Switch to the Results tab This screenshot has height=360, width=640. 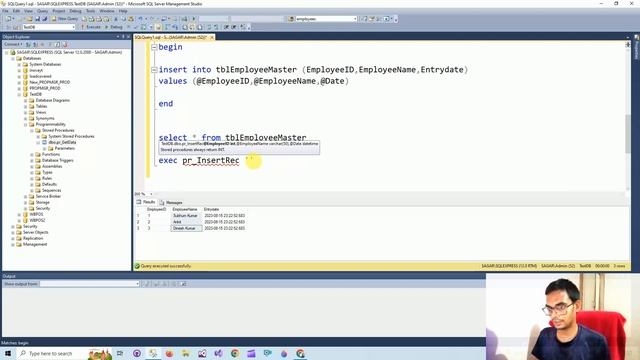coord(146,202)
